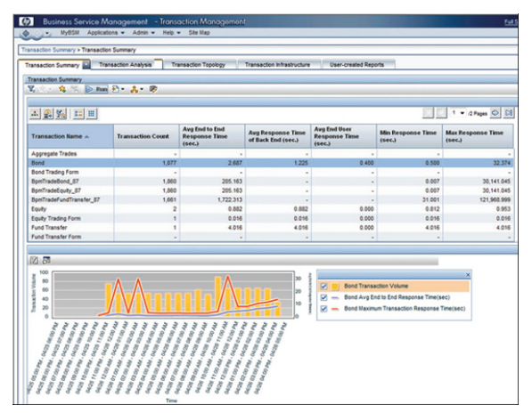
Task: Select the Bond Trading Form row
Action: coord(271,172)
